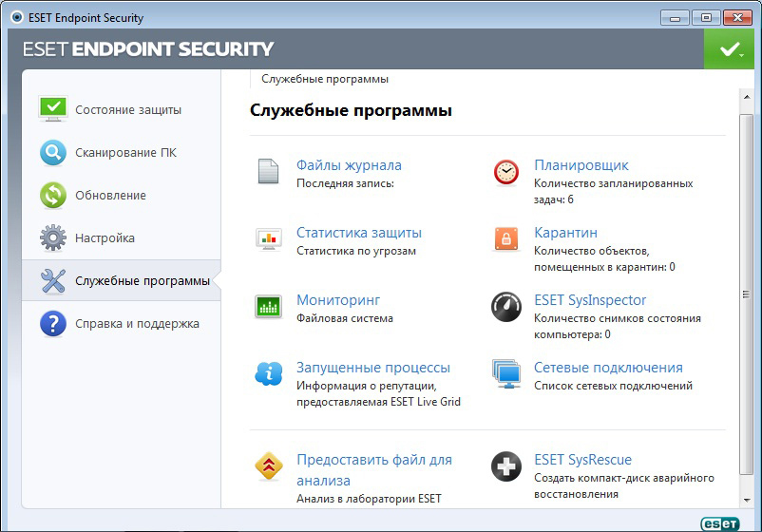Open Справка и поддержка section
The image size is (762, 532).
click(x=137, y=323)
